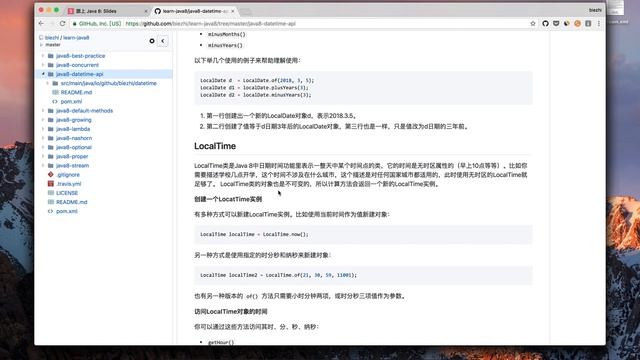Click the java8-best-practice folder icon
Image resolution: width=640 pixels, height=360 pixels.
pos(51,56)
